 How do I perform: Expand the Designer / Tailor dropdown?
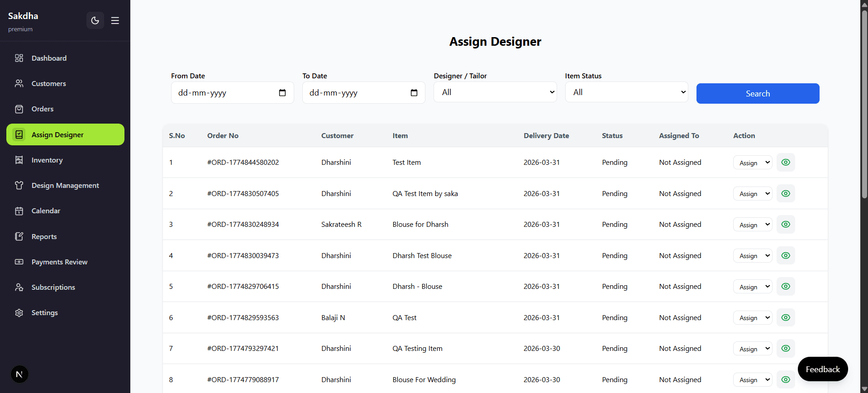pos(495,92)
